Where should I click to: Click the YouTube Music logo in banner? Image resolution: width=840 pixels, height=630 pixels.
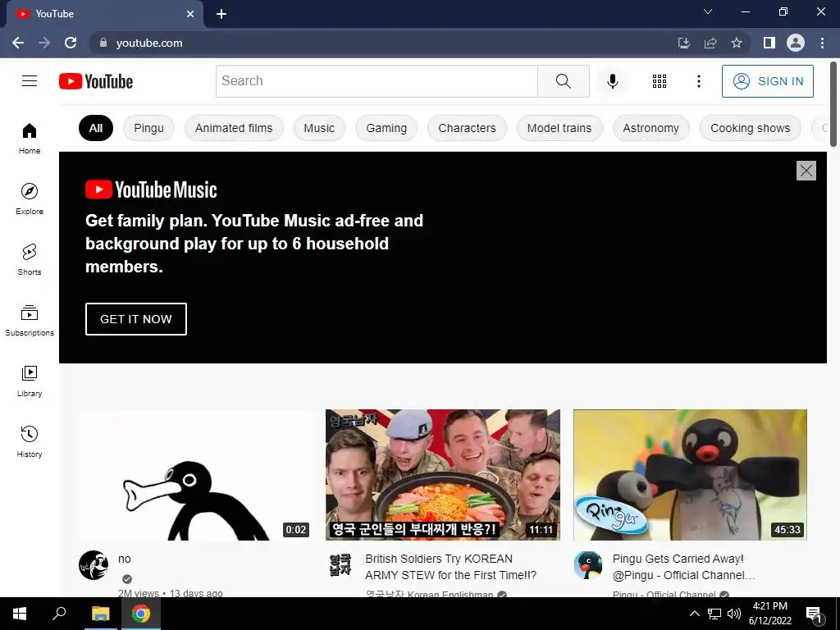coord(151,189)
